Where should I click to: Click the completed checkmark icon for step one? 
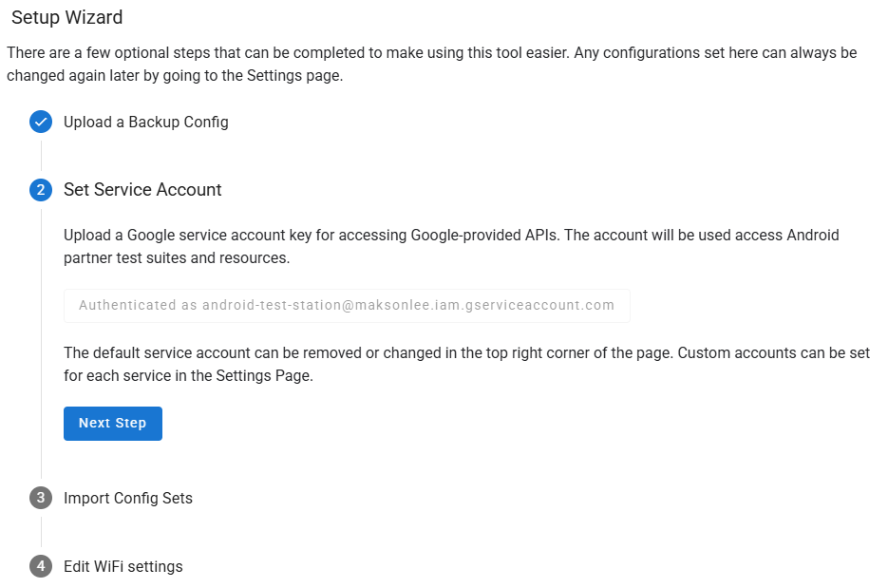point(41,122)
